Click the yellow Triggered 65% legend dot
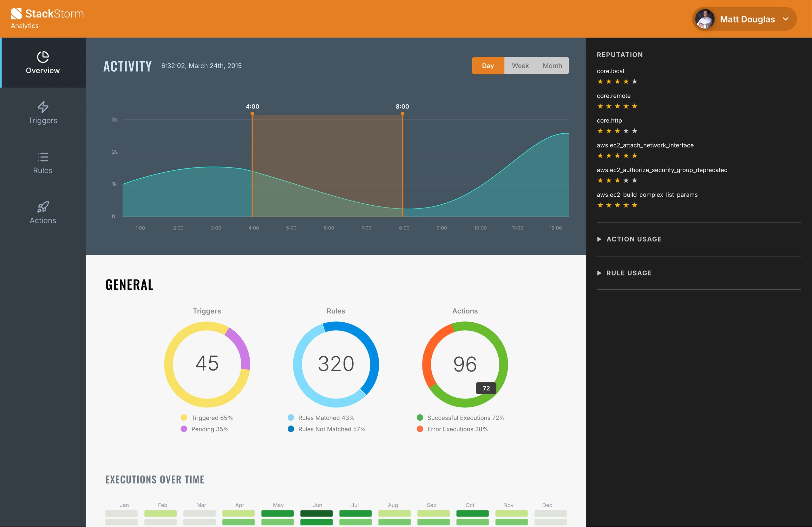The image size is (812, 527). (184, 418)
